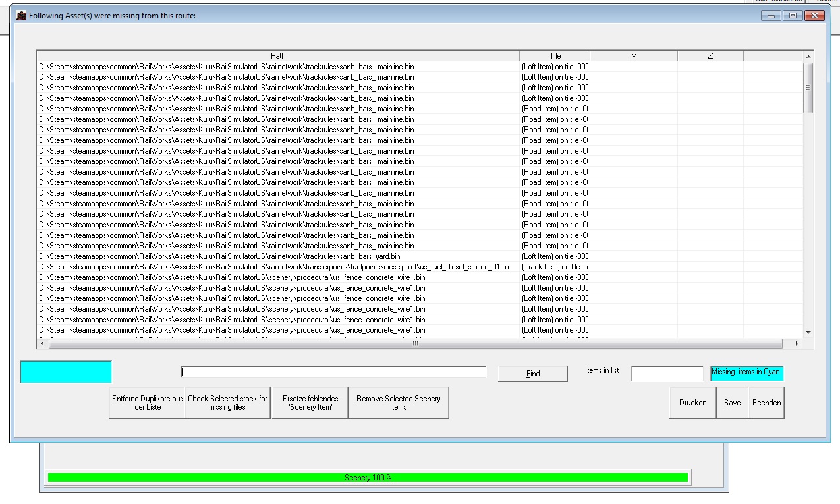Click the Tile column header
The width and height of the screenshot is (840, 504).
click(x=555, y=56)
